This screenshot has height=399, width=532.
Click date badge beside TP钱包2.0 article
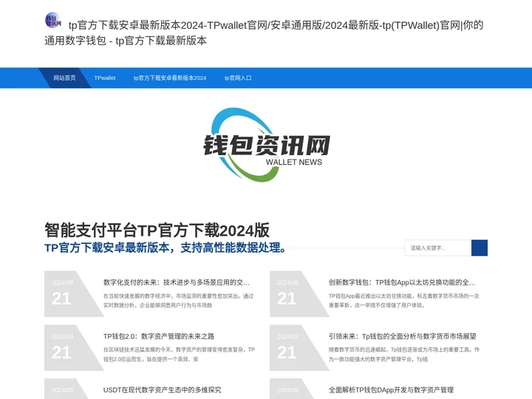click(x=74, y=348)
